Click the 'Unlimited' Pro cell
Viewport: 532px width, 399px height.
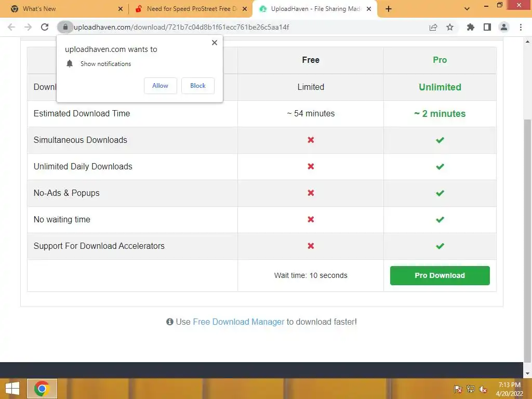click(440, 87)
